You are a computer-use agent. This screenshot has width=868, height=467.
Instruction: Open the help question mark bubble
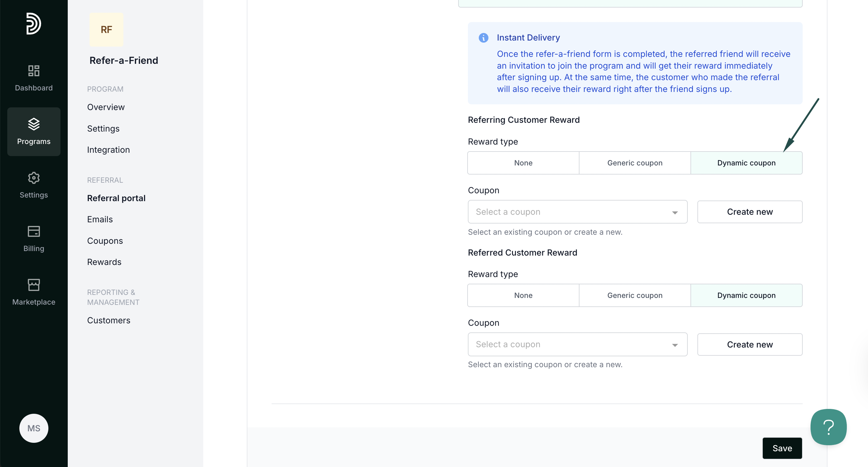828,427
